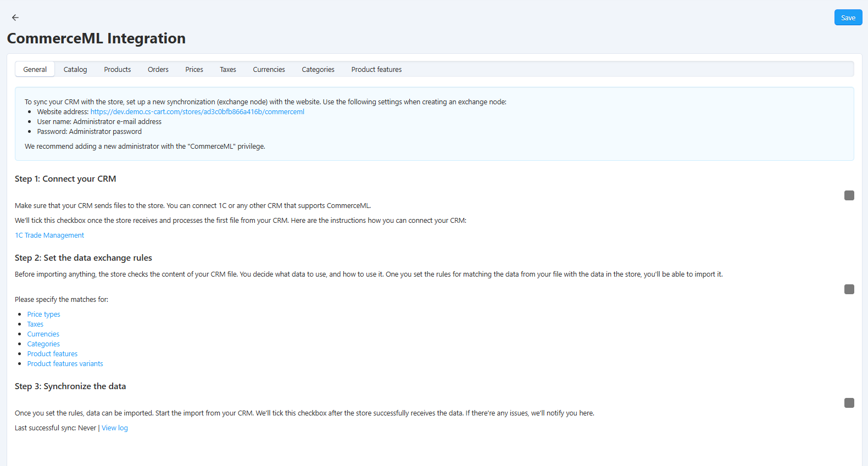
Task: Open the Categories tab
Action: click(318, 70)
